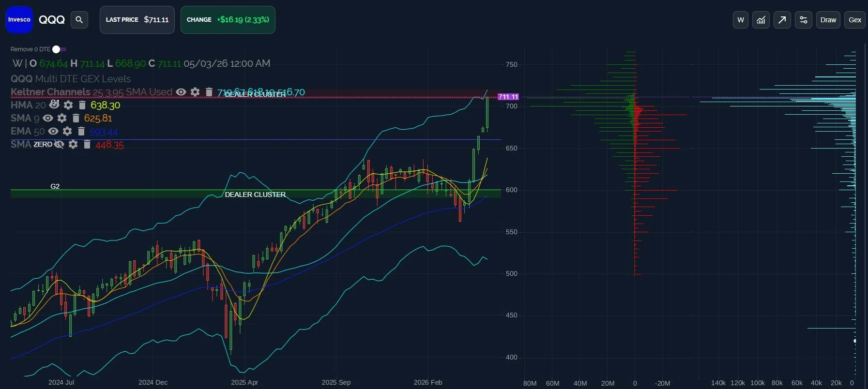
Task: Click the 2025 Apr time axis label
Action: (244, 382)
